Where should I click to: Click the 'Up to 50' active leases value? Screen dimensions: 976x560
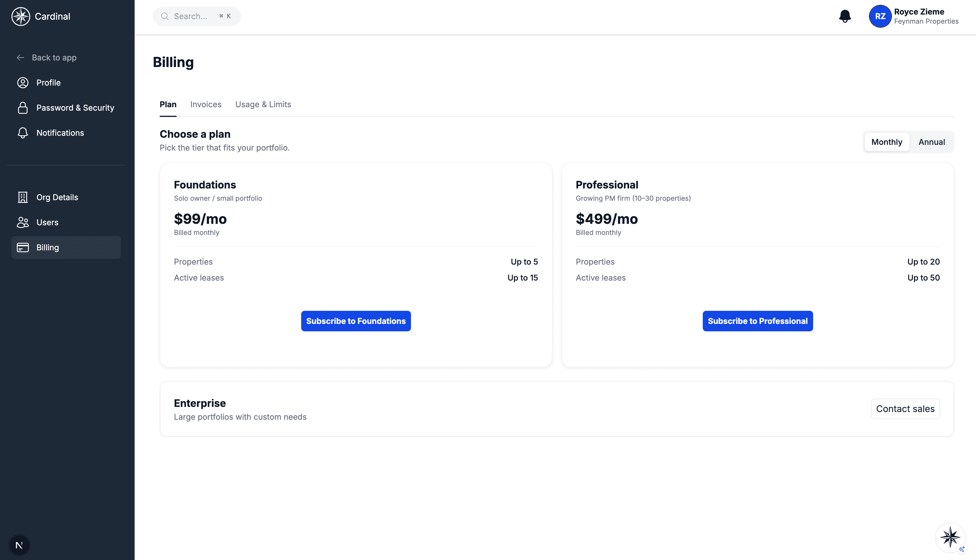click(x=923, y=278)
